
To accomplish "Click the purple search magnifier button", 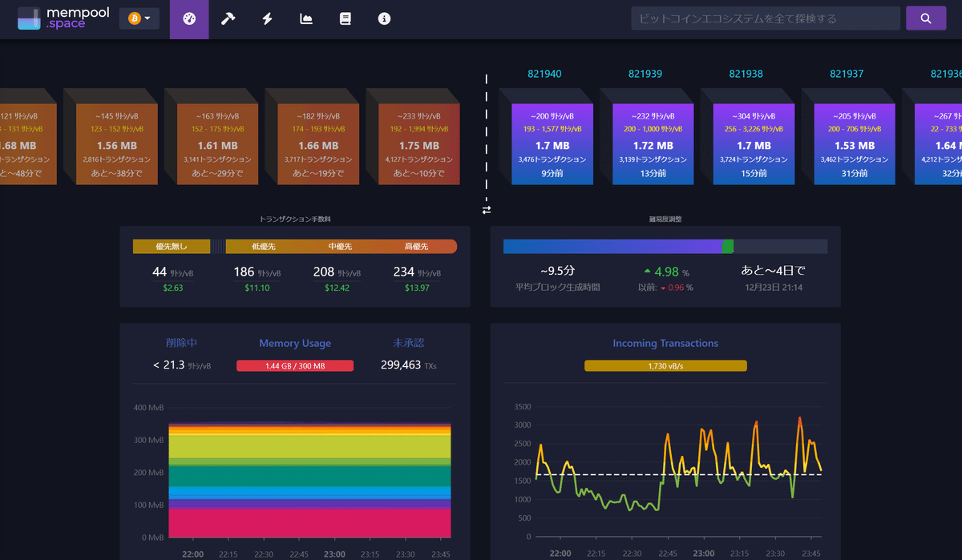I will (x=926, y=18).
